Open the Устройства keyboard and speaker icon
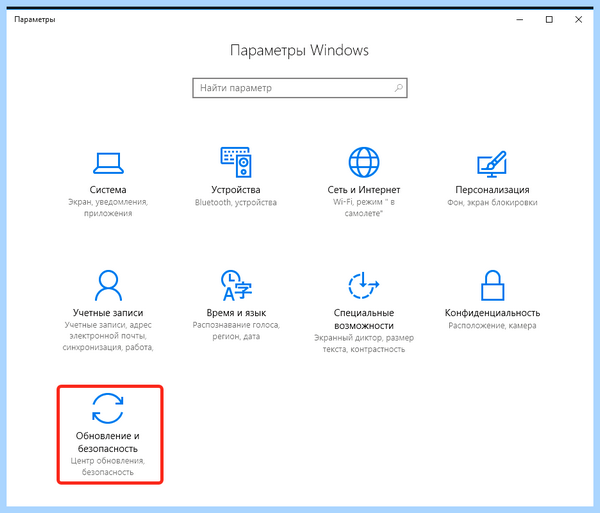Screen dimensions: 600x513 tap(236, 162)
